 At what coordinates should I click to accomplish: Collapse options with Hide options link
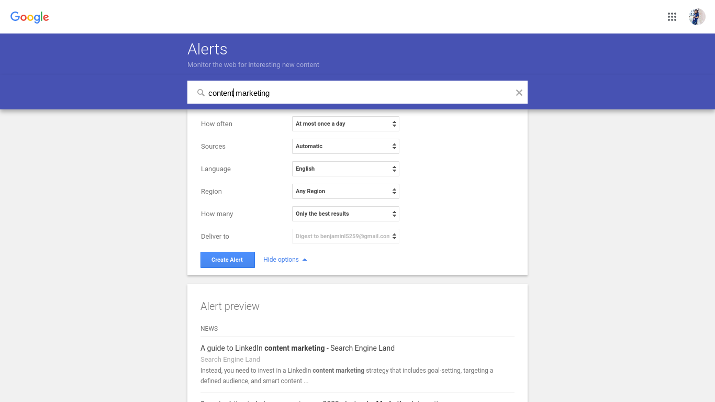285,259
